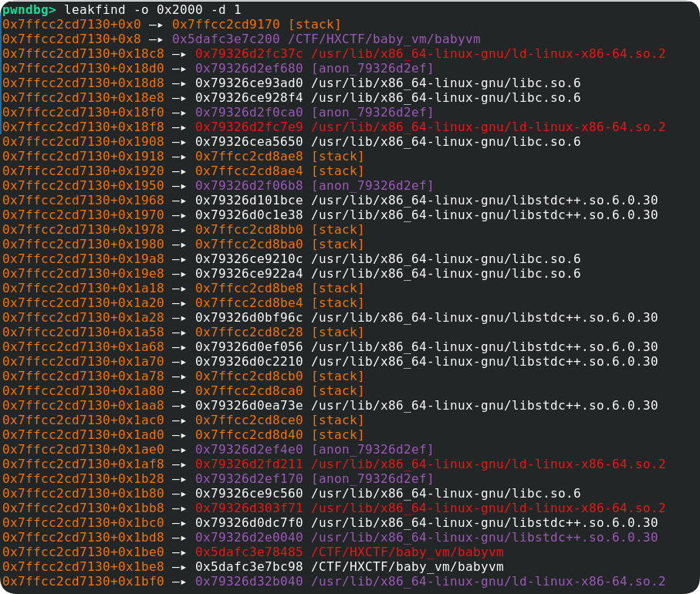The height and width of the screenshot is (594, 700).
Task: Click anon address 0x79326d2f0ca0
Action: (249, 112)
